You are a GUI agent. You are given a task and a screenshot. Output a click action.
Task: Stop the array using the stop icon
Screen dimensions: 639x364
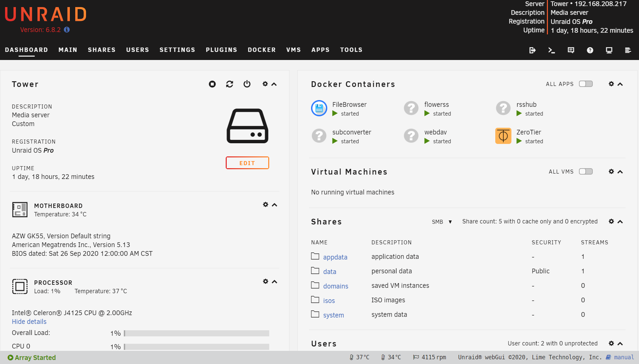[212, 84]
